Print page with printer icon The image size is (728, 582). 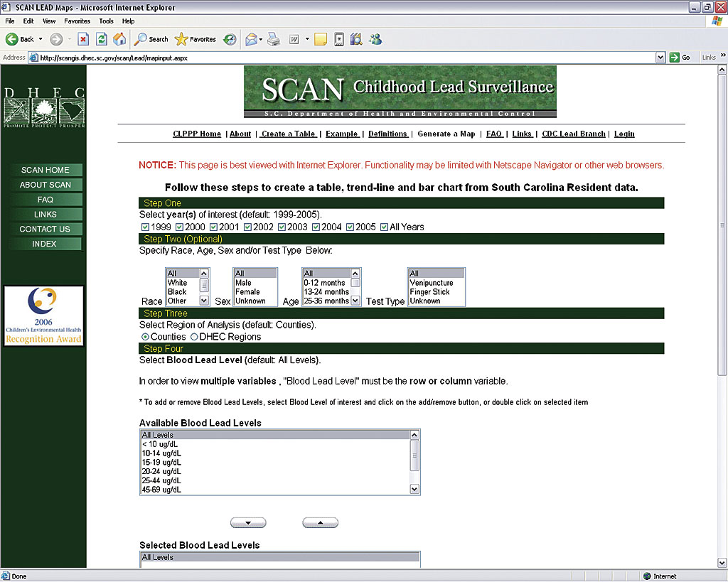(x=274, y=40)
